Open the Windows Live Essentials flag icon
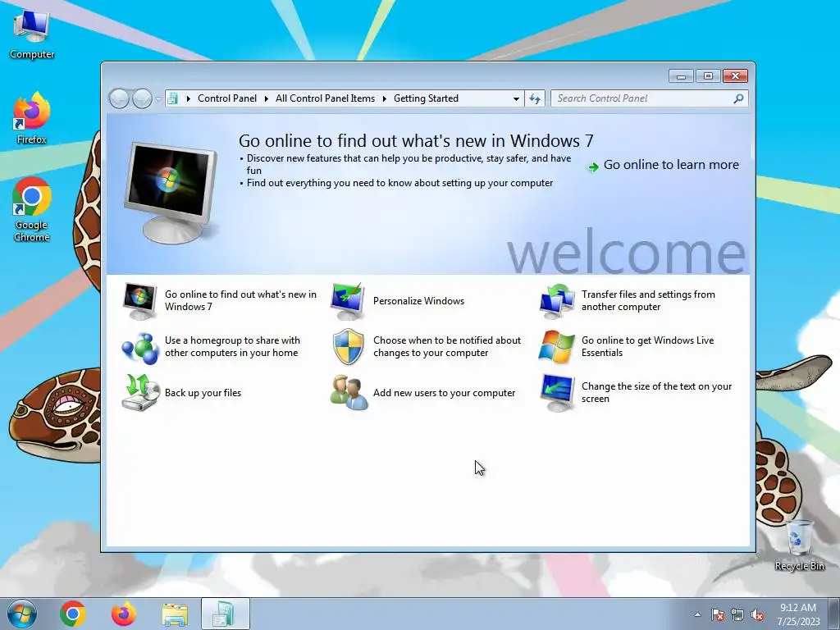 tap(557, 347)
